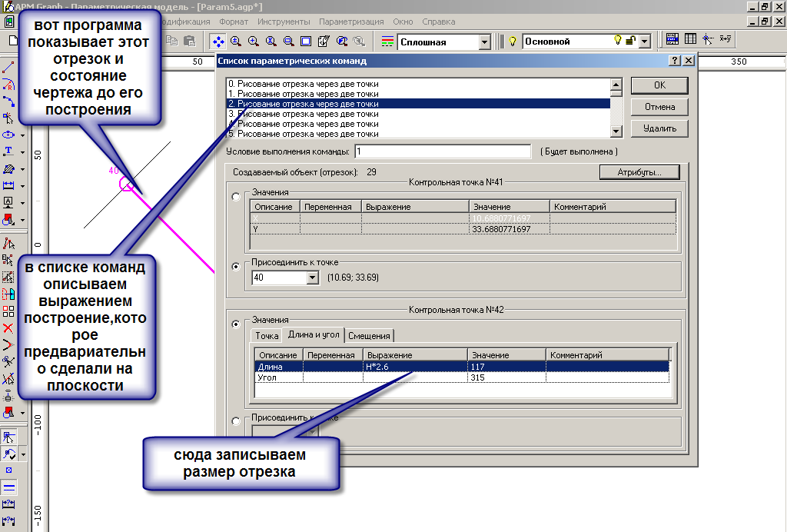This screenshot has width=787, height=532.
Task: Switch to the Точка tab
Action: click(267, 336)
